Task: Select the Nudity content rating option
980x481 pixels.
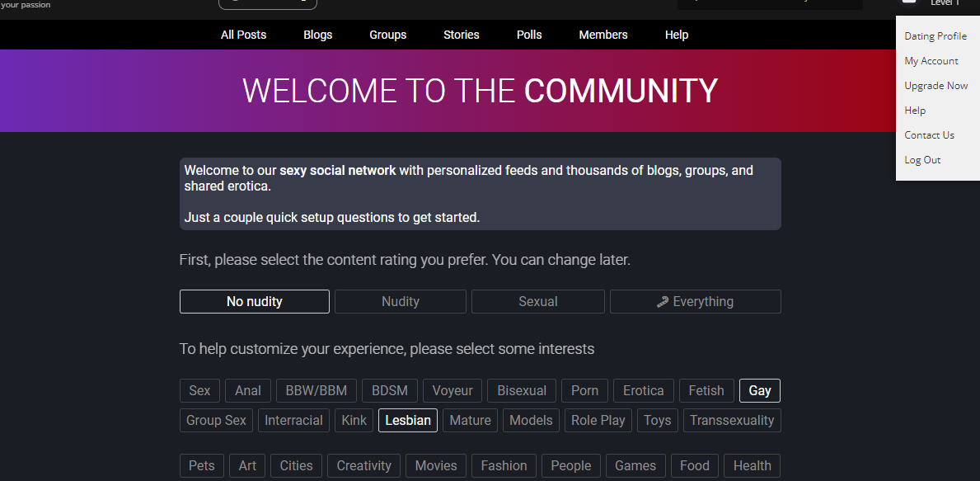Action: (x=400, y=302)
